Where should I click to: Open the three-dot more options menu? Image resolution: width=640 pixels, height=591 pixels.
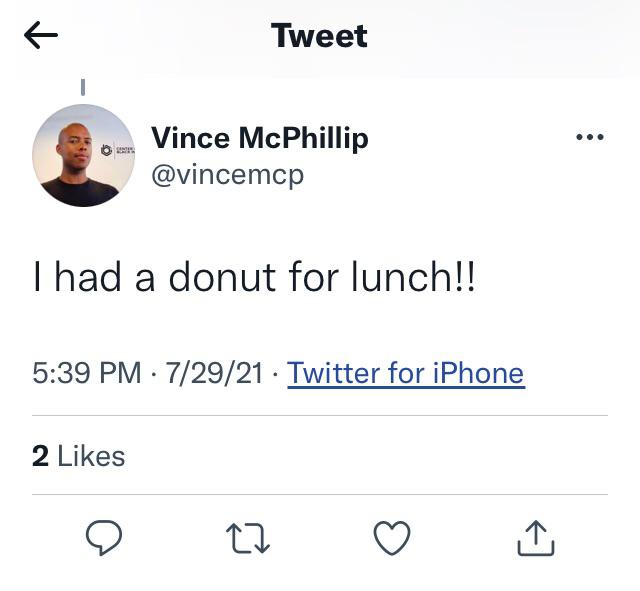(590, 137)
